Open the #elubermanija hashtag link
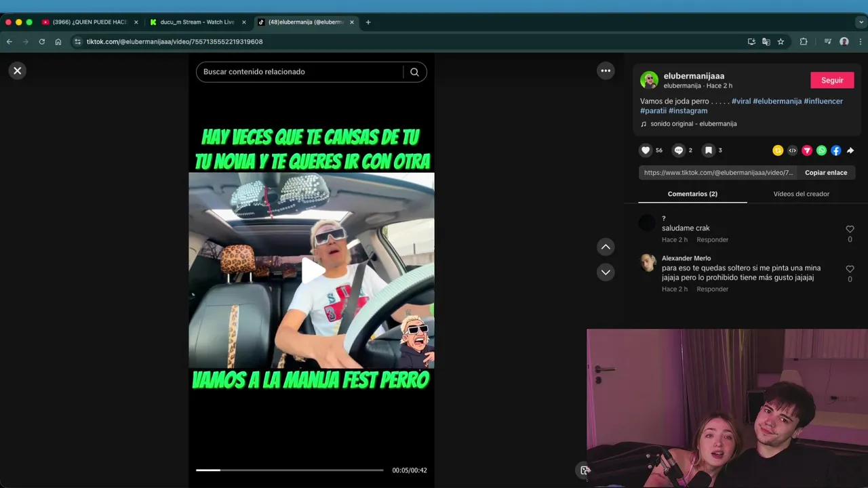The image size is (868, 488). (x=777, y=101)
